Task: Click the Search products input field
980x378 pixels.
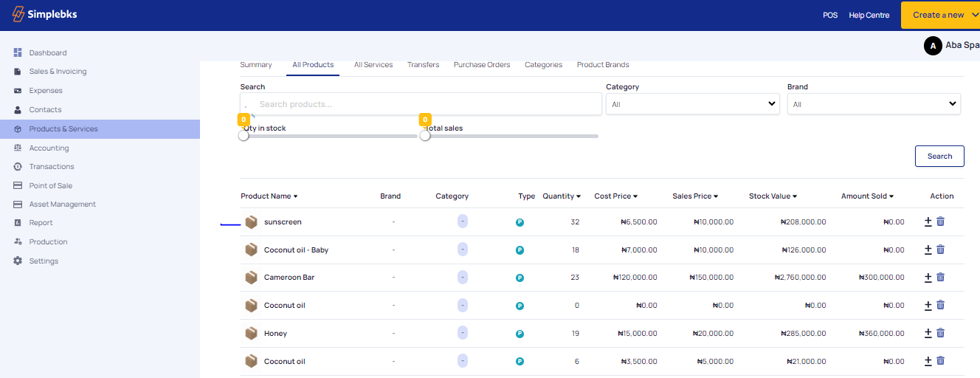Action: pyautogui.click(x=421, y=104)
